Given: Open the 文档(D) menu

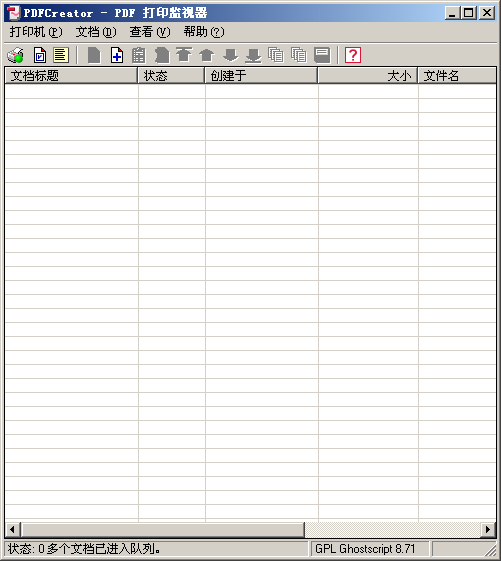Looking at the screenshot, I should pyautogui.click(x=96, y=32).
